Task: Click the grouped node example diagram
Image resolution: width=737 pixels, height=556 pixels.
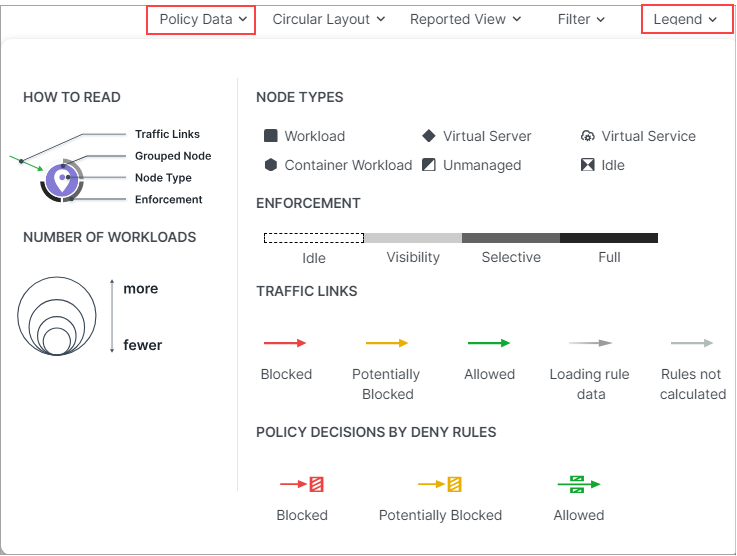Action: tap(62, 179)
